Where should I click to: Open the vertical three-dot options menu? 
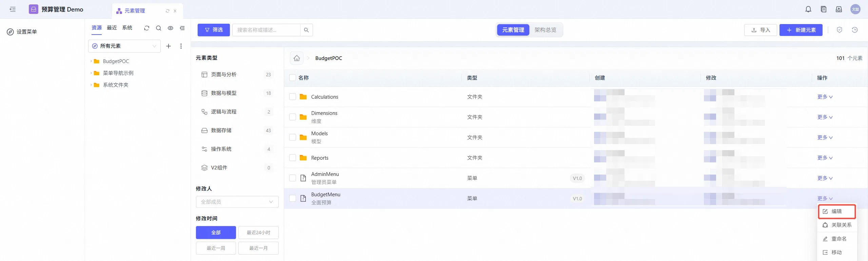coord(181,46)
